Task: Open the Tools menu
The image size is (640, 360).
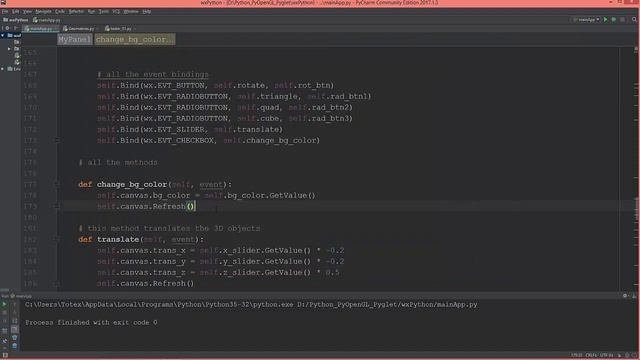Action: (x=104, y=11)
